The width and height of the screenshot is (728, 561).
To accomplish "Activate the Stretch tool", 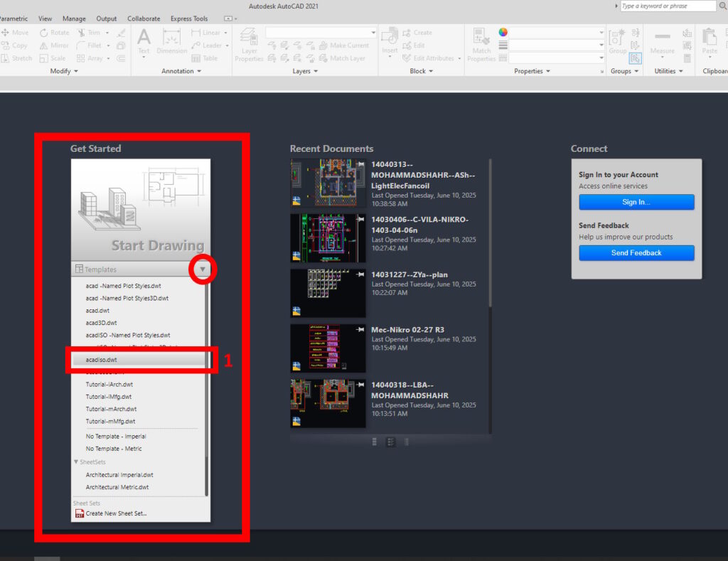I will click(17, 58).
